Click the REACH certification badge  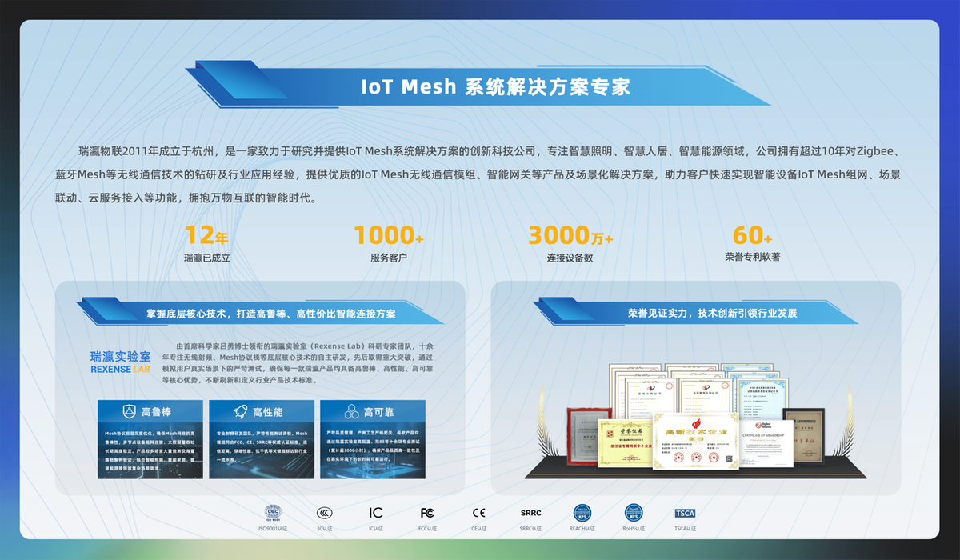pos(582,512)
